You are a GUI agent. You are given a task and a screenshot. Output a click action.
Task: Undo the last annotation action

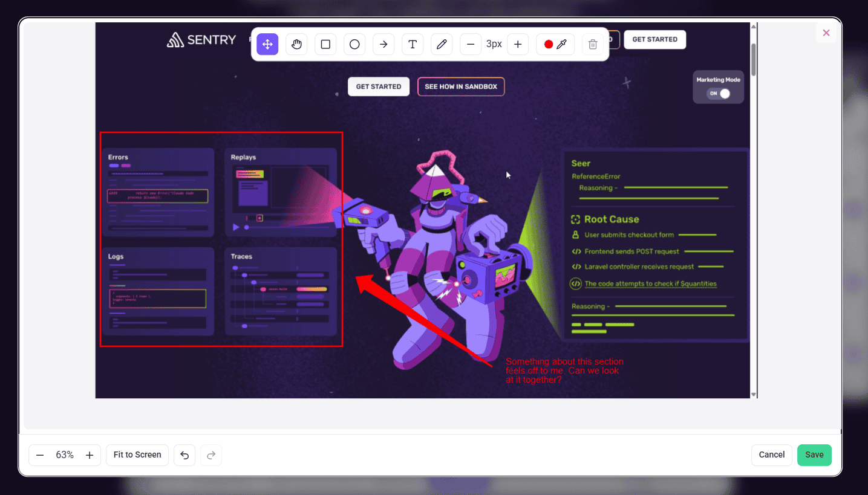click(184, 455)
